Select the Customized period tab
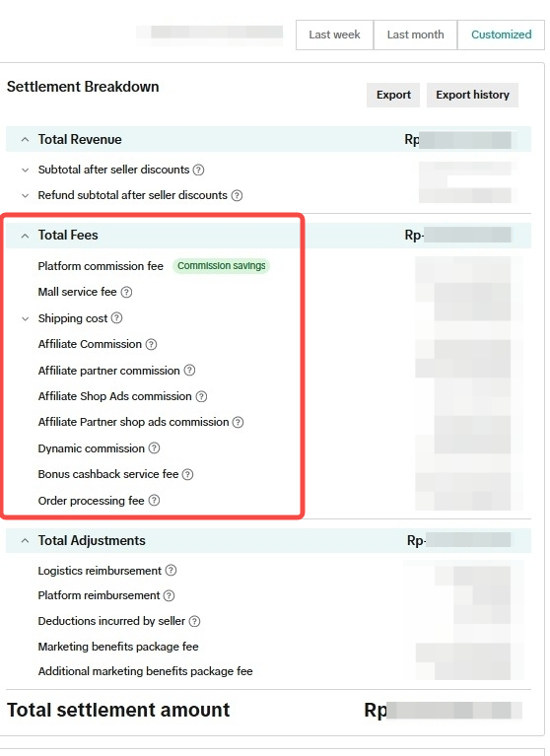This screenshot has width=550, height=756. pyautogui.click(x=501, y=34)
